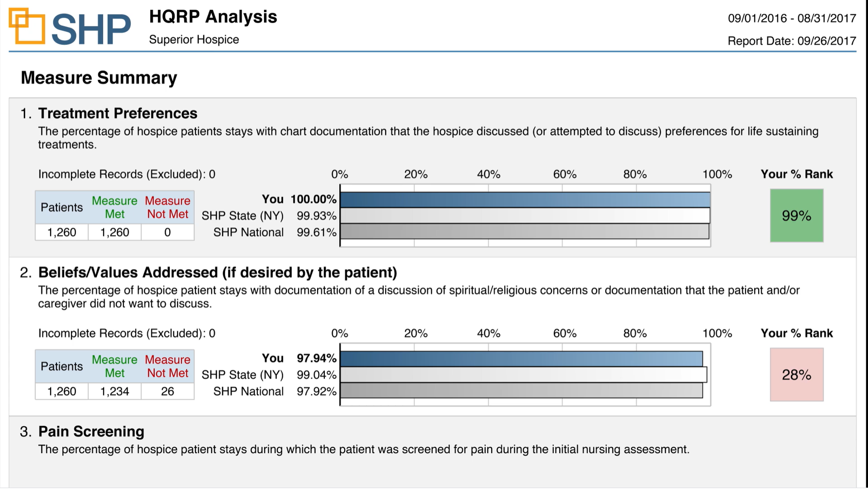Viewport: 868px width, 492px height.
Task: Open the Beliefs/Values Addressed measure heading
Action: click(218, 273)
